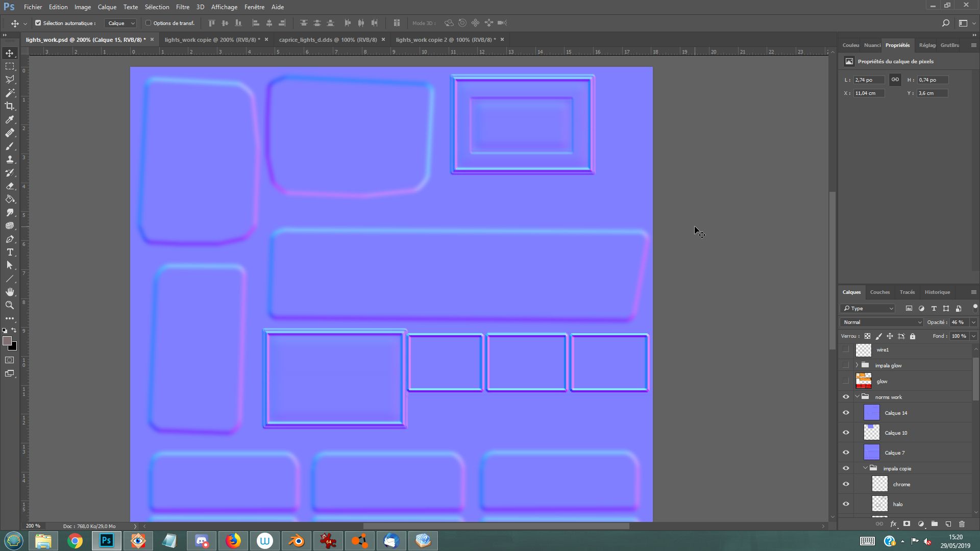Switch to caprice_lights_d.dds document tab
Viewport: 980px width, 551px height.
[328, 40]
